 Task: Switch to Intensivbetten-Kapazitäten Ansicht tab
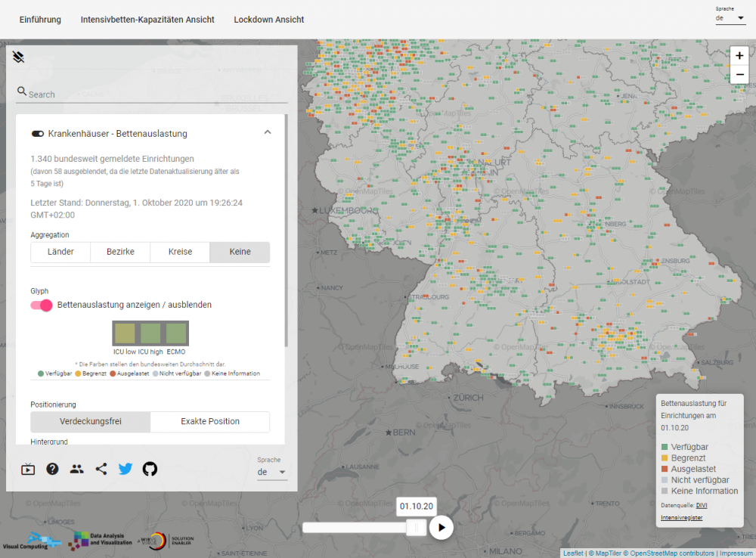click(x=147, y=20)
